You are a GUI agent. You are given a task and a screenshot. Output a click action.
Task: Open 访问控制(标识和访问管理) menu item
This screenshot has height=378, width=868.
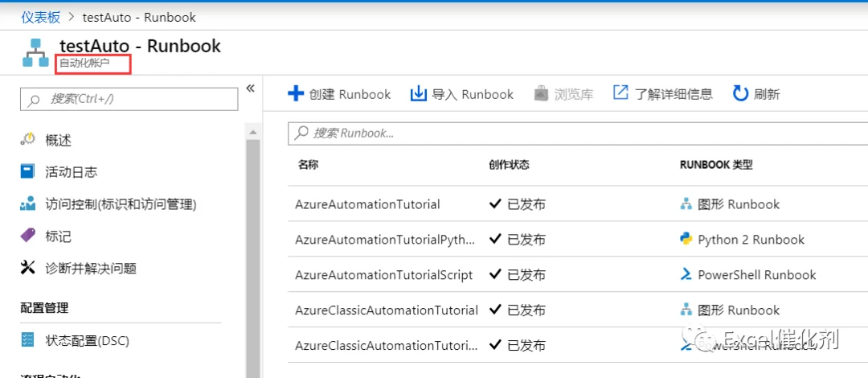(121, 204)
